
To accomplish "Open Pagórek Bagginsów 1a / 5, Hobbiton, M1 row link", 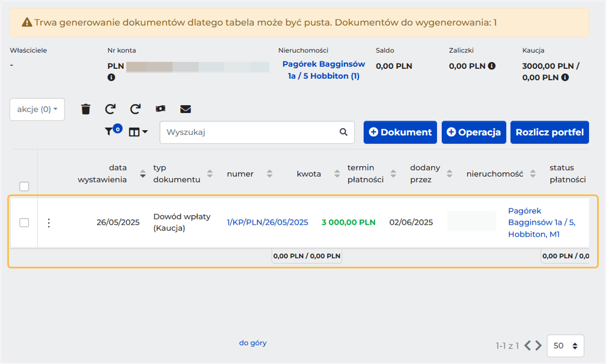I will tap(542, 223).
